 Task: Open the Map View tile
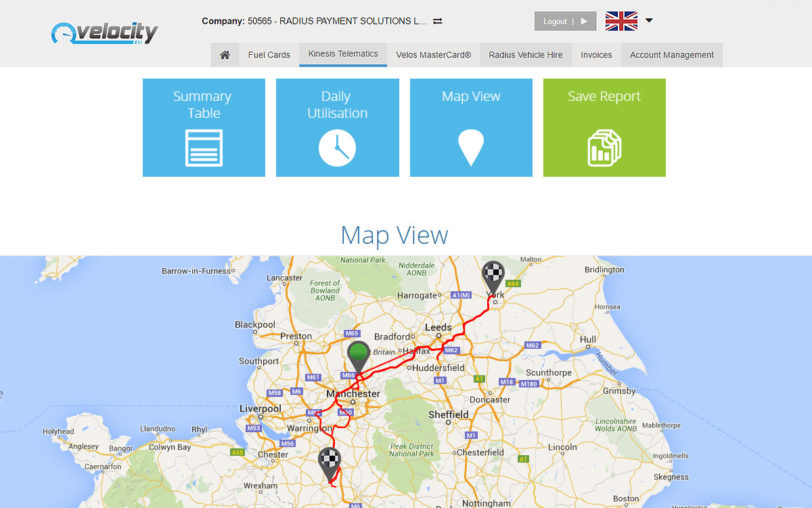[471, 127]
